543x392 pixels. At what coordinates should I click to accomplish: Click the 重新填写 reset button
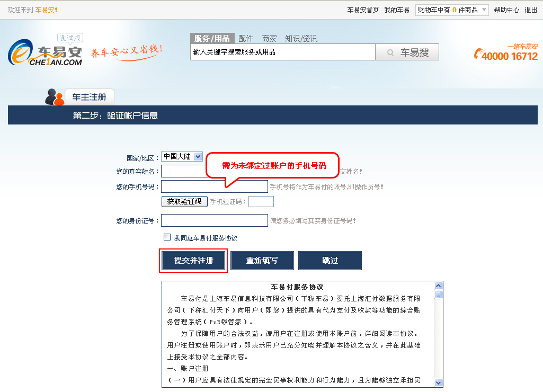262,261
